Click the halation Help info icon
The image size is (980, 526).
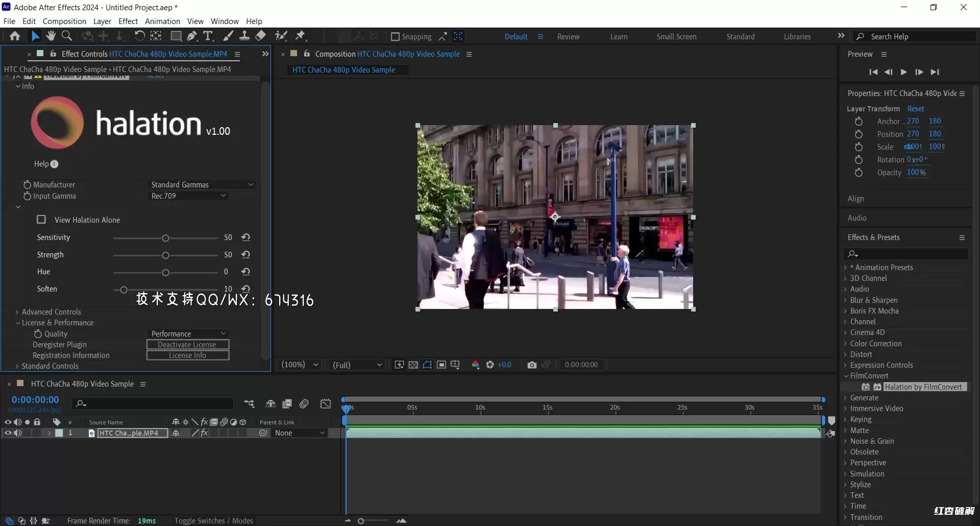click(55, 164)
